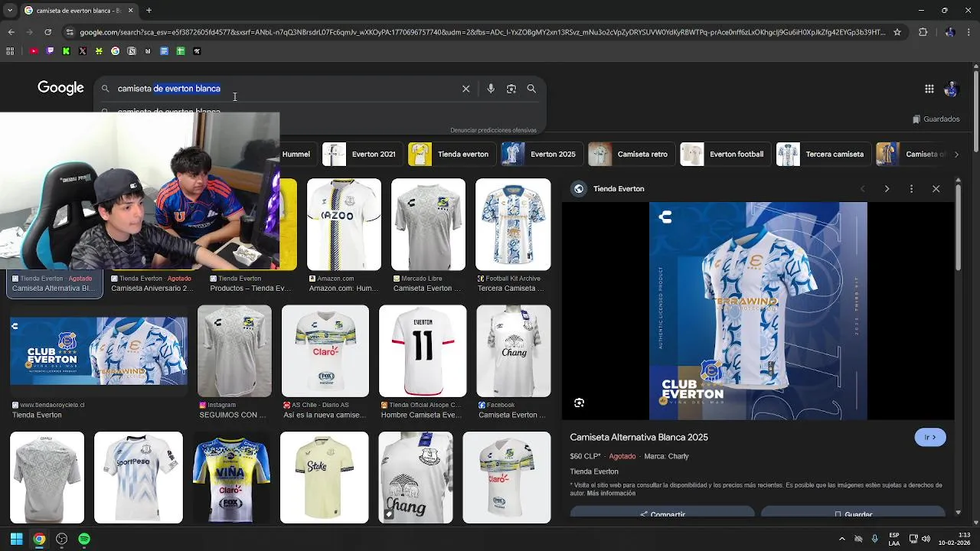Open the Google Sheets bookmark
The width and height of the screenshot is (980, 551).
pos(181,51)
